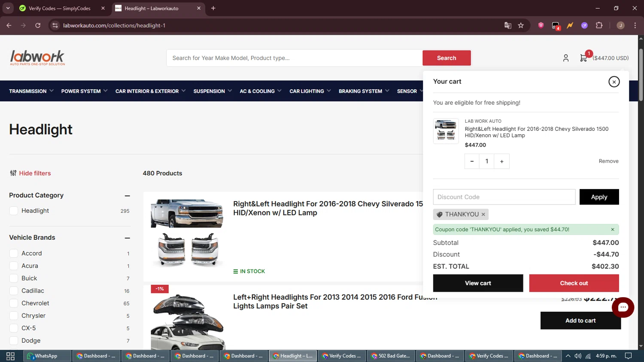
Task: Open the account profile icon
Action: 565,58
